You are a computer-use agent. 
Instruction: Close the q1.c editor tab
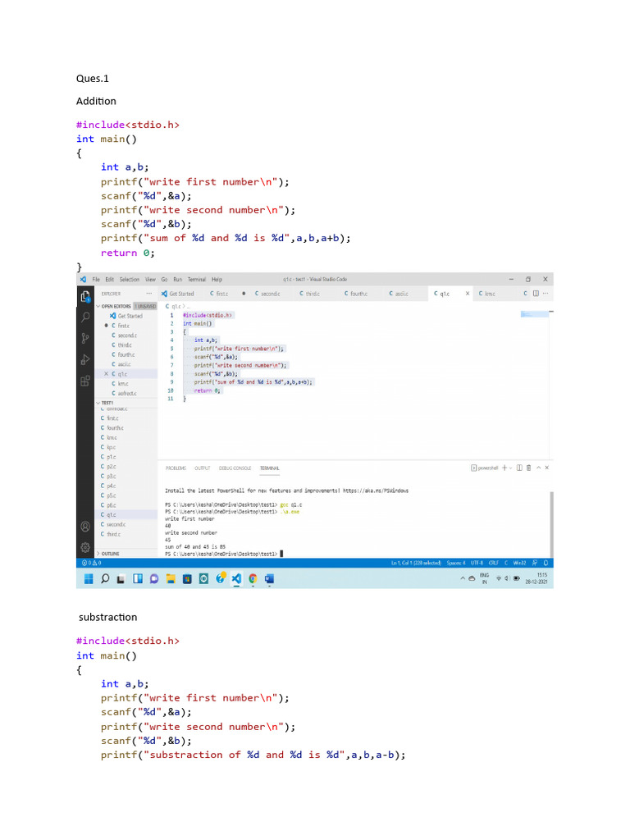(x=468, y=293)
